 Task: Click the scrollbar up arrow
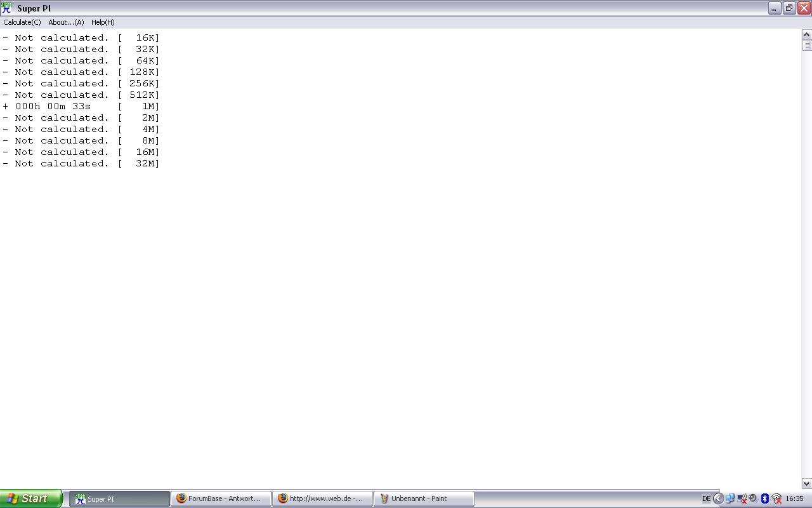[807, 35]
